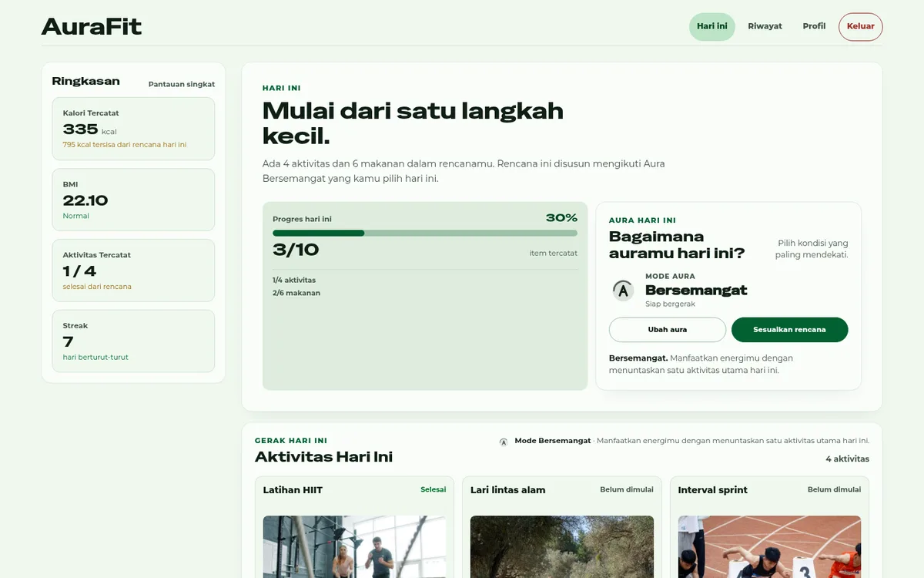Screen dimensions: 924x578
Task: Select the Lari lintas alam activity title
Action: pos(508,490)
